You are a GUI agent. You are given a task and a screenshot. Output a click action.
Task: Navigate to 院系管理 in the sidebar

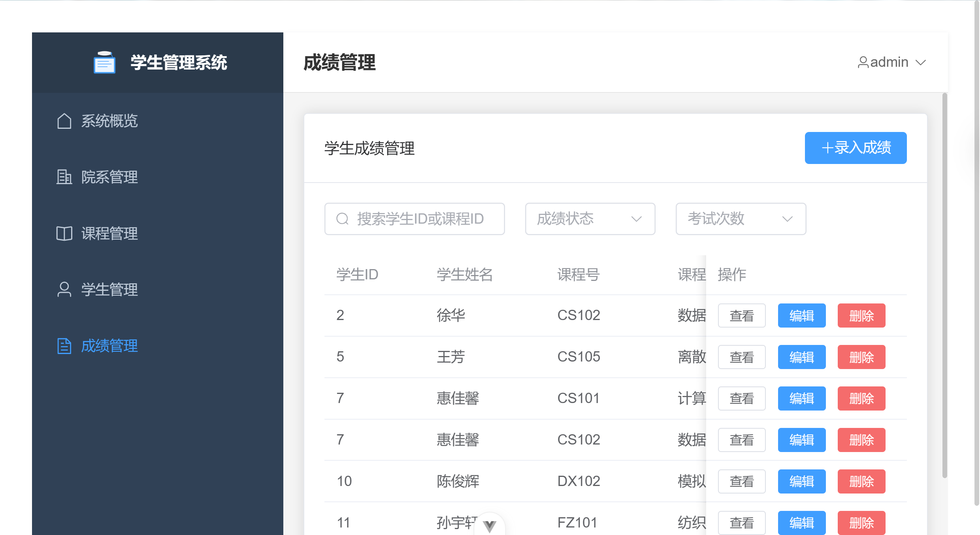[x=109, y=177]
